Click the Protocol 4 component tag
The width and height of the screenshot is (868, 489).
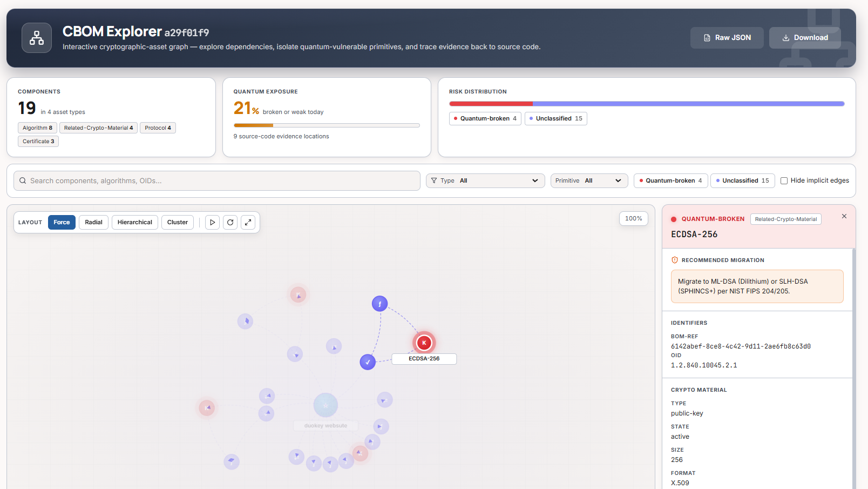pyautogui.click(x=158, y=128)
